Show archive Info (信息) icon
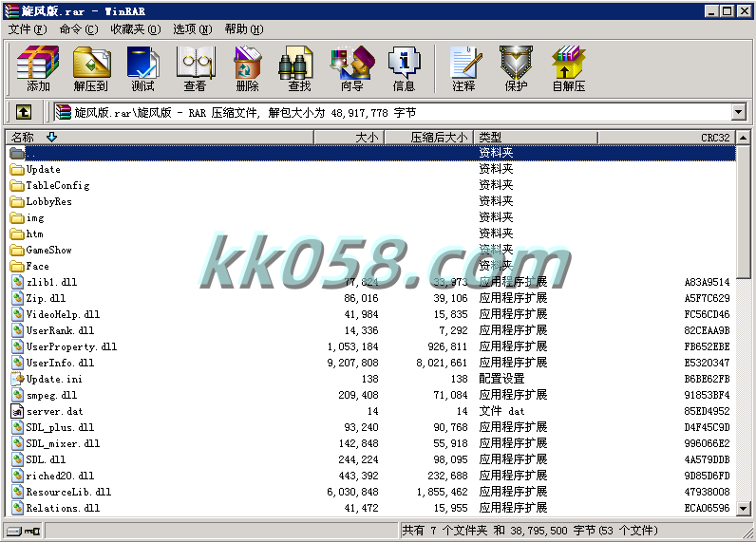The height and width of the screenshot is (542, 756). [x=404, y=69]
